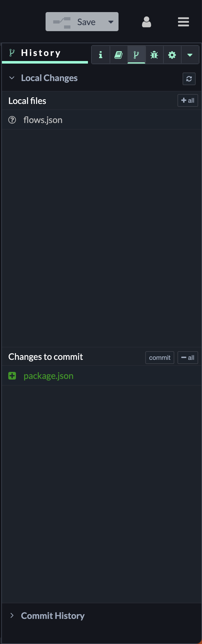
Task: Click the question mark icon beside flows.json
Action: coord(12,120)
